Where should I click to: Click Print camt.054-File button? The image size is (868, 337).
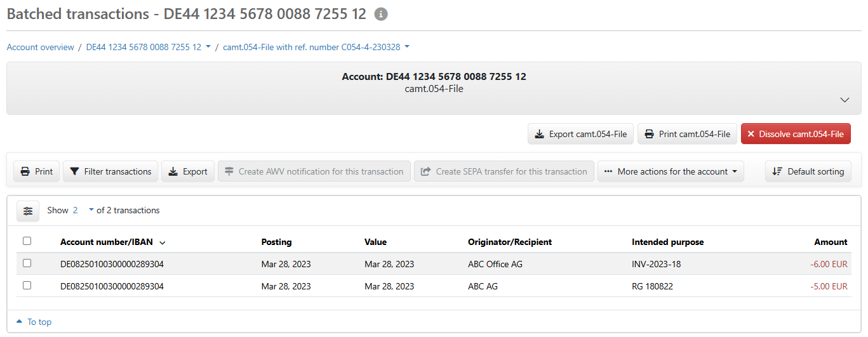[x=687, y=134]
